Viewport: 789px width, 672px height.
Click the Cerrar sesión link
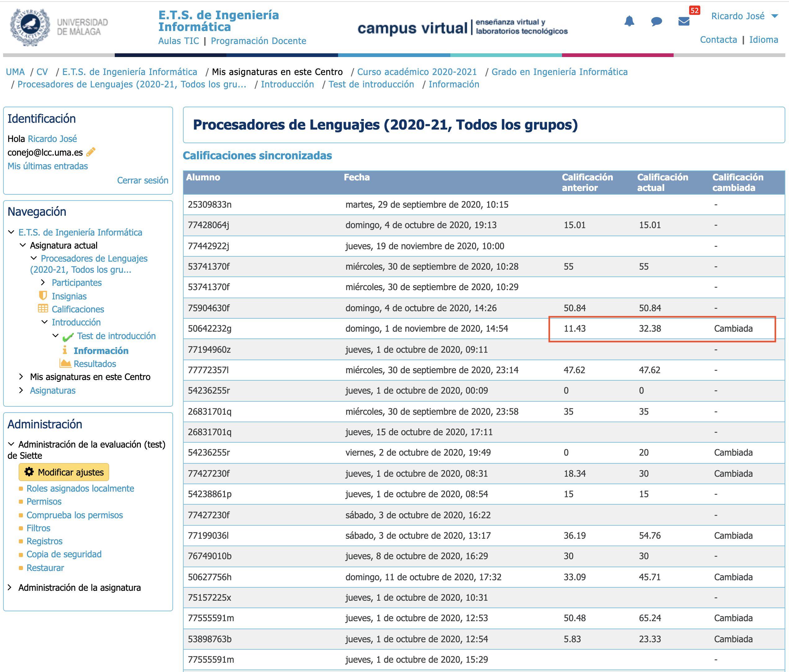(142, 180)
